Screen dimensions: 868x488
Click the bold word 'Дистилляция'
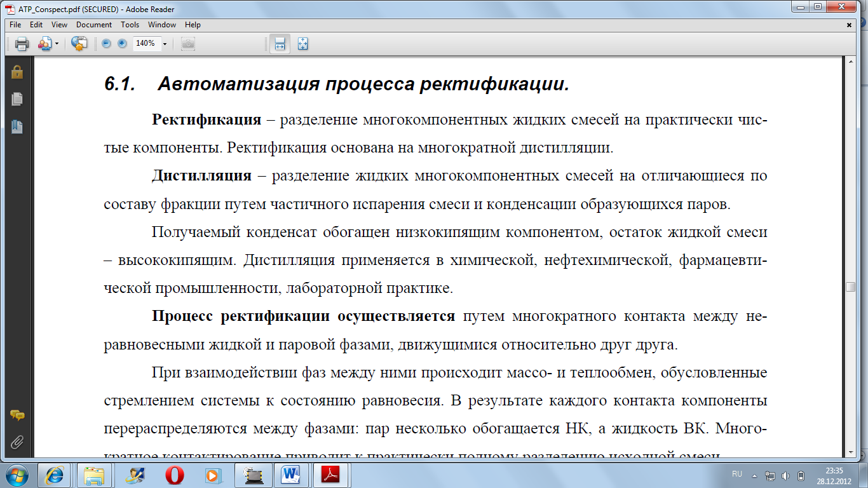click(201, 175)
